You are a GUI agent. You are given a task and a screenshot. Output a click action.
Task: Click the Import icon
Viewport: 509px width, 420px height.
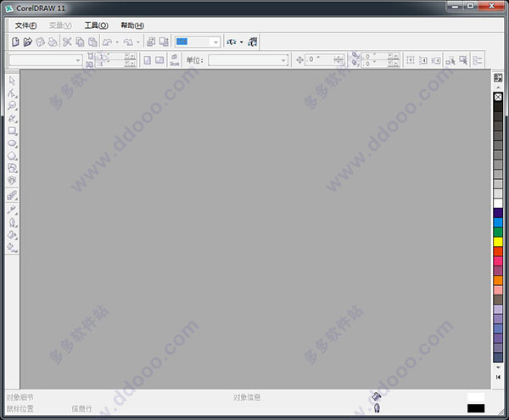click(x=151, y=42)
